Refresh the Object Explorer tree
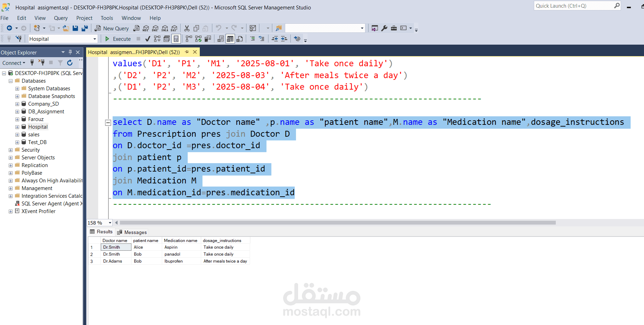The height and width of the screenshot is (325, 644). click(70, 63)
